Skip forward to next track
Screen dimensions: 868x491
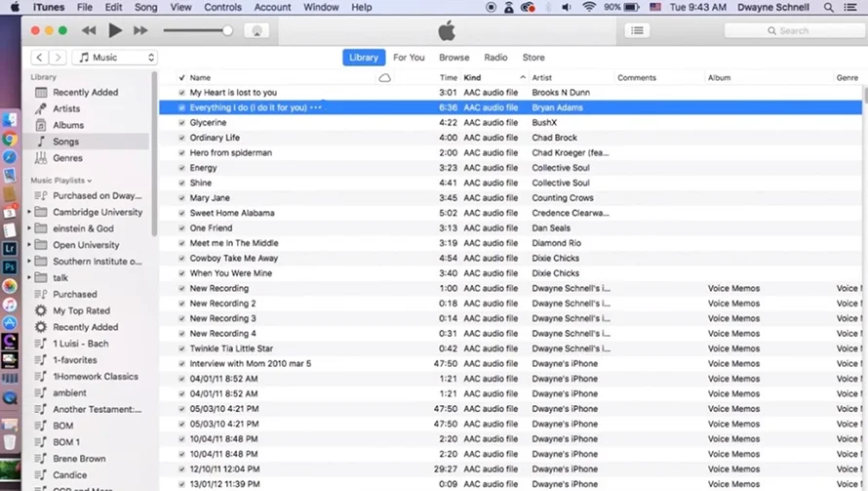click(140, 30)
